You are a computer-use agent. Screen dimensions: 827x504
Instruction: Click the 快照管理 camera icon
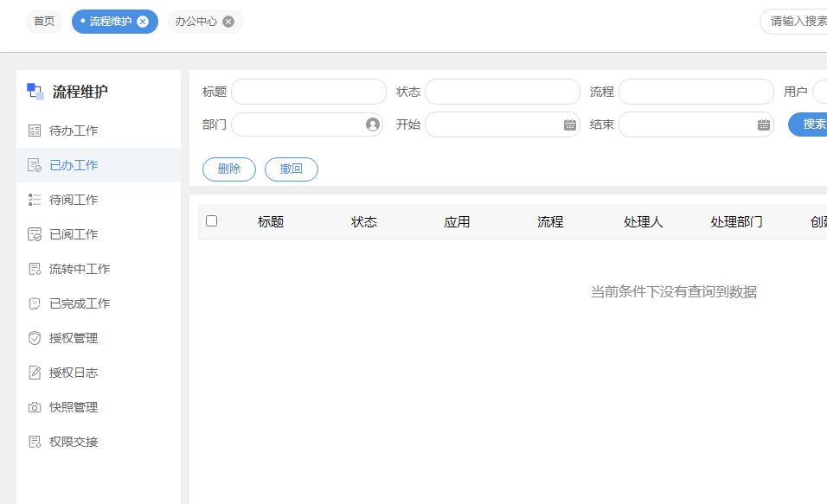click(35, 407)
